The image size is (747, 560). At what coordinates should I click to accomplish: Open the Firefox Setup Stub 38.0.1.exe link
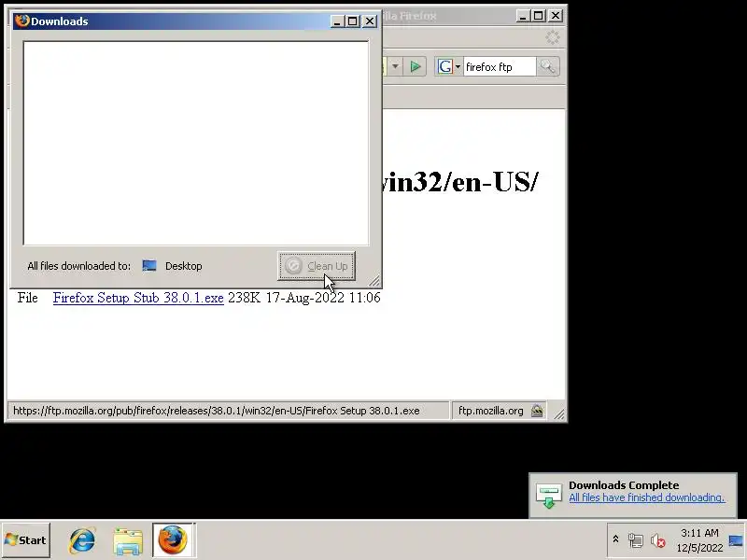pyautogui.click(x=138, y=298)
